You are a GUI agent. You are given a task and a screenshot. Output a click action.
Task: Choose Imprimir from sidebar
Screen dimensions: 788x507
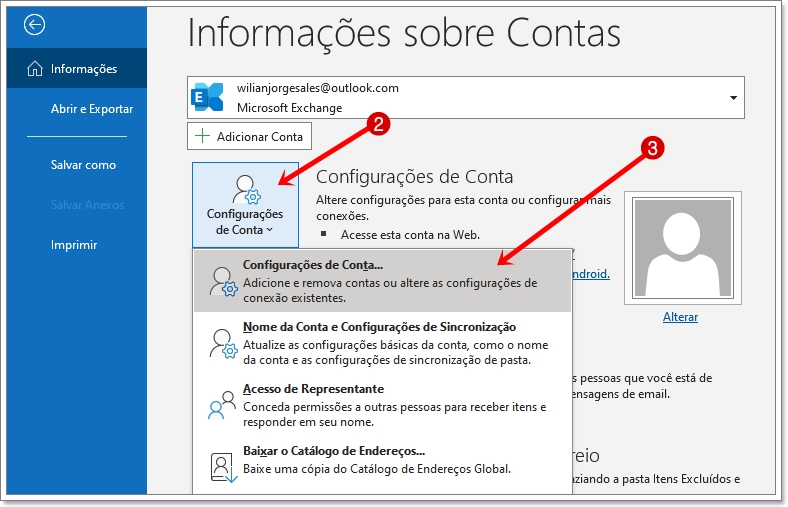click(74, 245)
